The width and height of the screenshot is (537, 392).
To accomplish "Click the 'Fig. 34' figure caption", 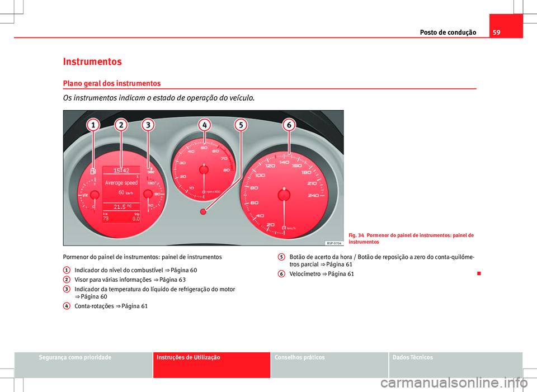I will coord(411,238).
